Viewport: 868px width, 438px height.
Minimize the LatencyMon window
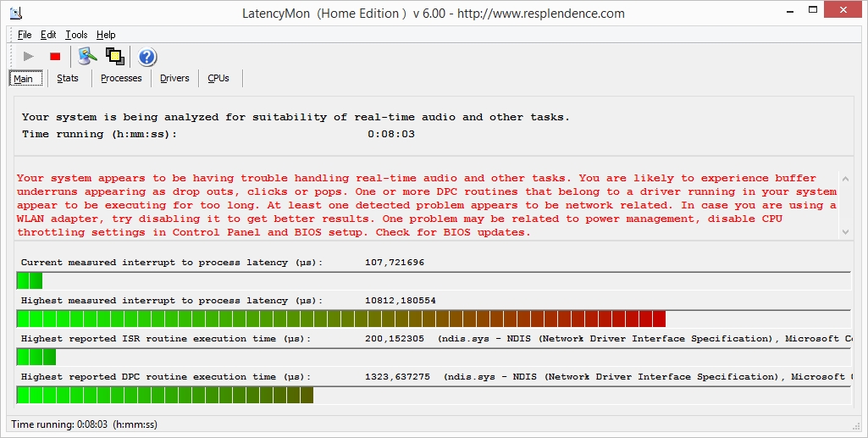pos(790,10)
